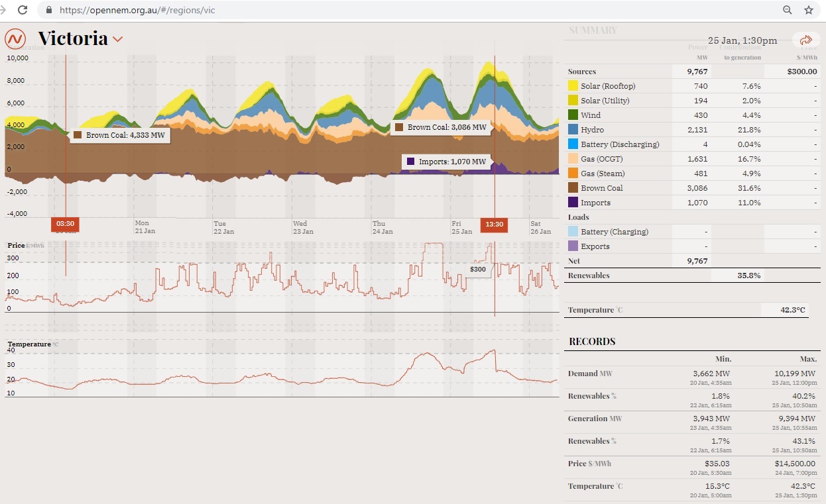Select the 13:30 time marker
Screen dimensions: 826x504
495,225
